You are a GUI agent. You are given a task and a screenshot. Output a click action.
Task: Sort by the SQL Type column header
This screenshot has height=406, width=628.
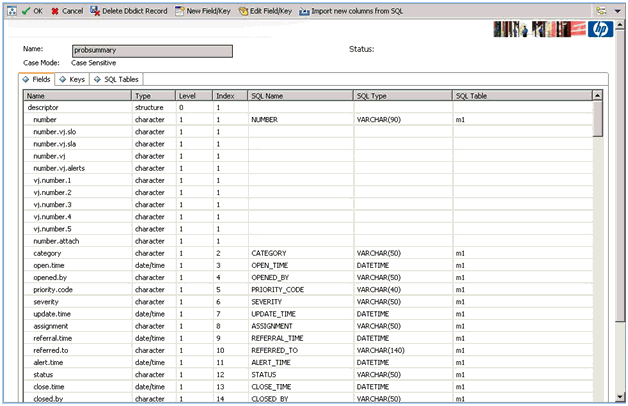pyautogui.click(x=403, y=96)
